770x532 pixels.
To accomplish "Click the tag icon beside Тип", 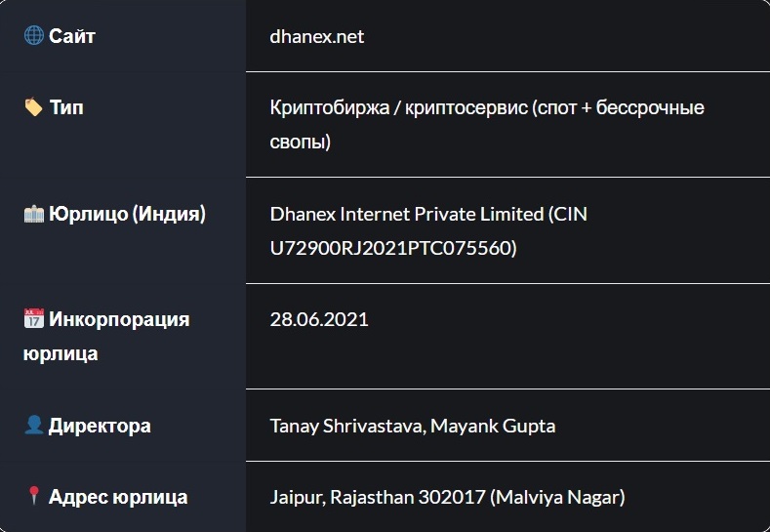I will [33, 107].
